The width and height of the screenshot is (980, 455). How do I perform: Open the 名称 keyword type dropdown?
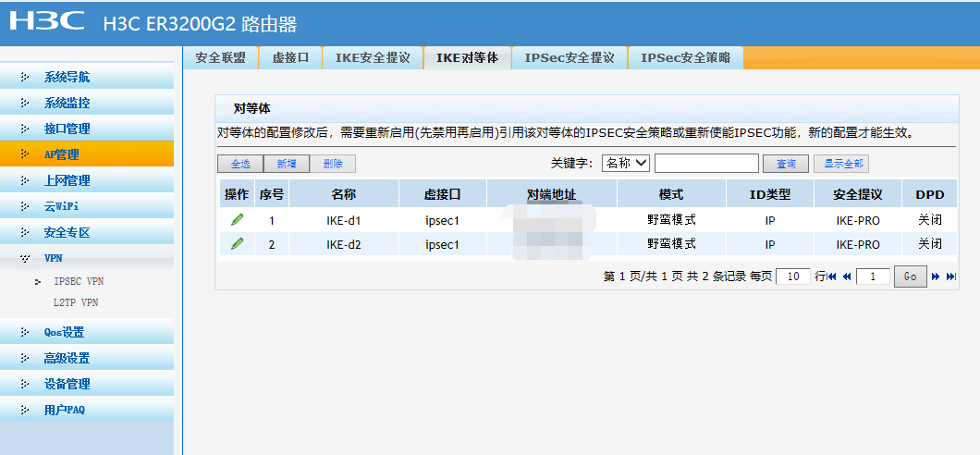click(x=626, y=163)
